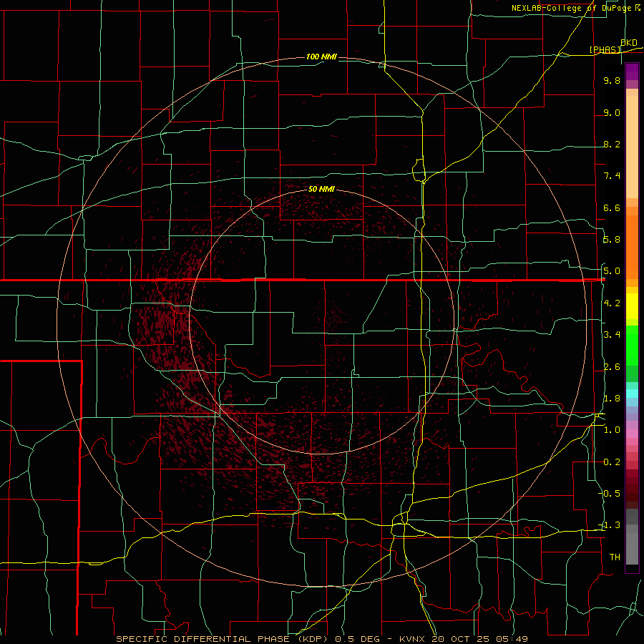
Task: Pick the cyan segment of the color scale
Action: pyautogui.click(x=632, y=393)
